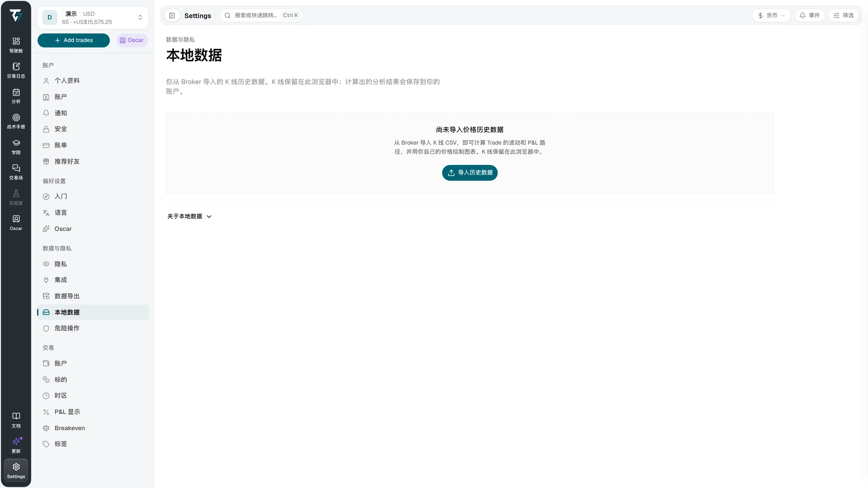Click the purple Oscar button

point(132,40)
